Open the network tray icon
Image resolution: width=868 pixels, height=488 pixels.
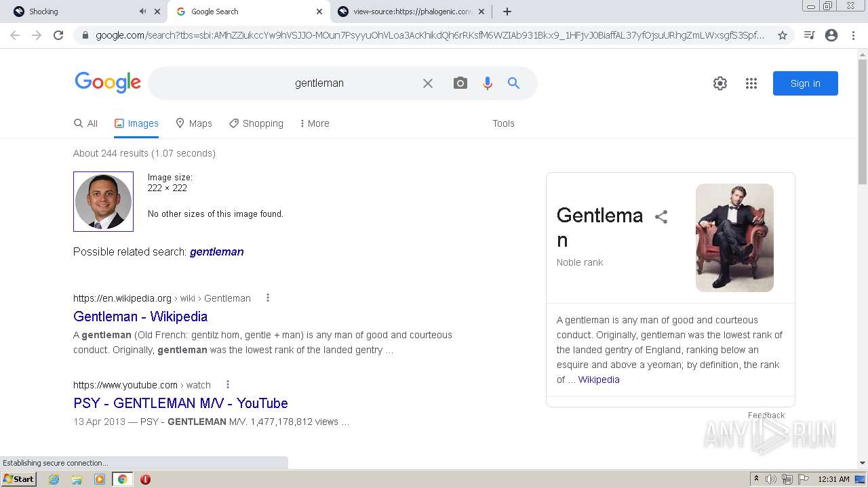point(787,479)
